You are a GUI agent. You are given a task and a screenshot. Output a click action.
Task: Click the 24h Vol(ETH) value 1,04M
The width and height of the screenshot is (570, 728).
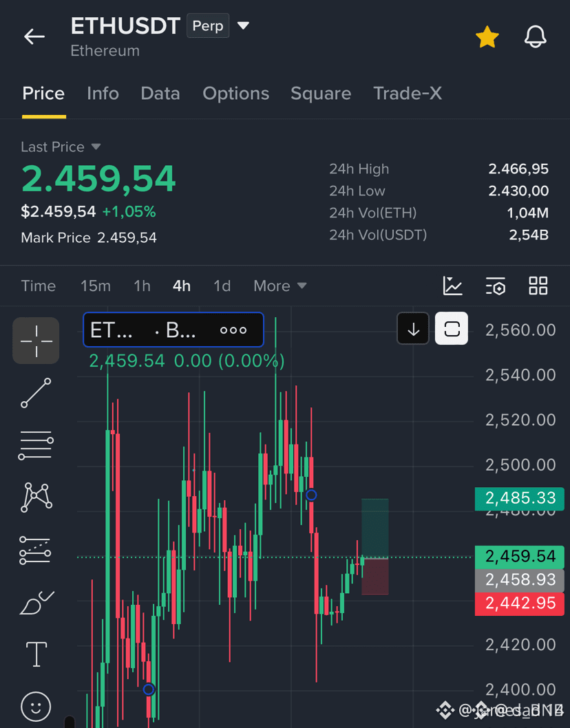tap(528, 213)
